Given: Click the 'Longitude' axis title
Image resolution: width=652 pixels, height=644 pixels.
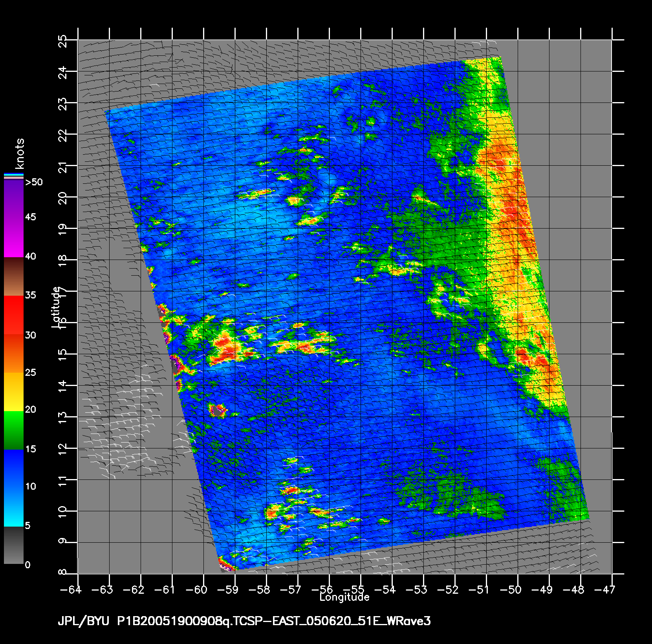Looking at the screenshot, I should (x=344, y=598).
